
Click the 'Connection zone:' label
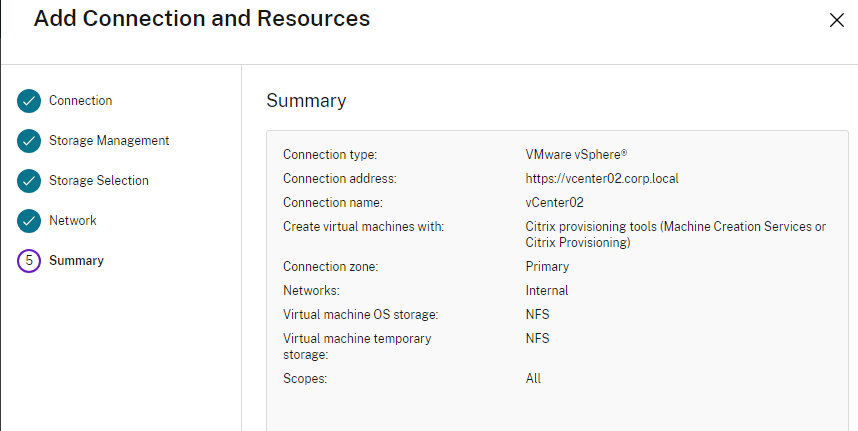tap(331, 267)
